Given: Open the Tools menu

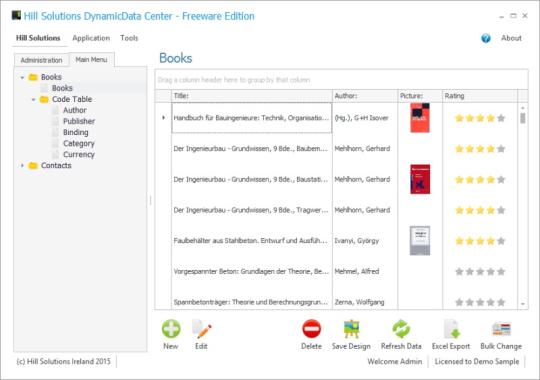Looking at the screenshot, I should tap(129, 38).
